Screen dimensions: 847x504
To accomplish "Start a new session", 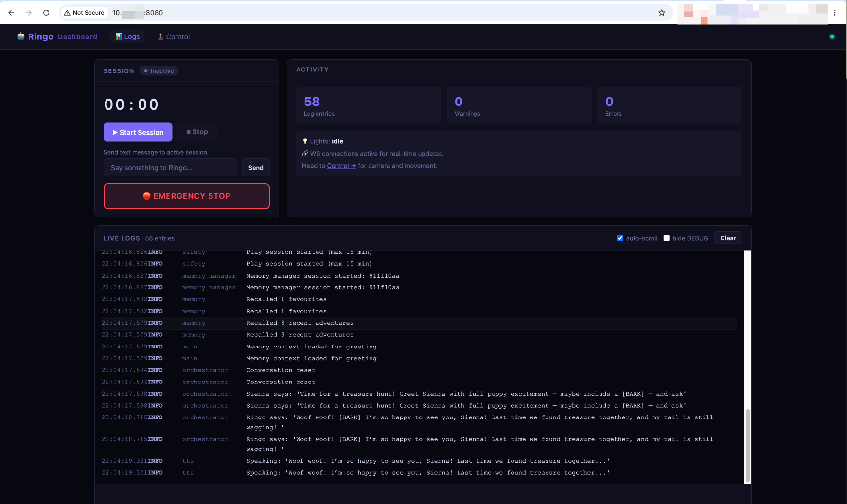I will (138, 132).
